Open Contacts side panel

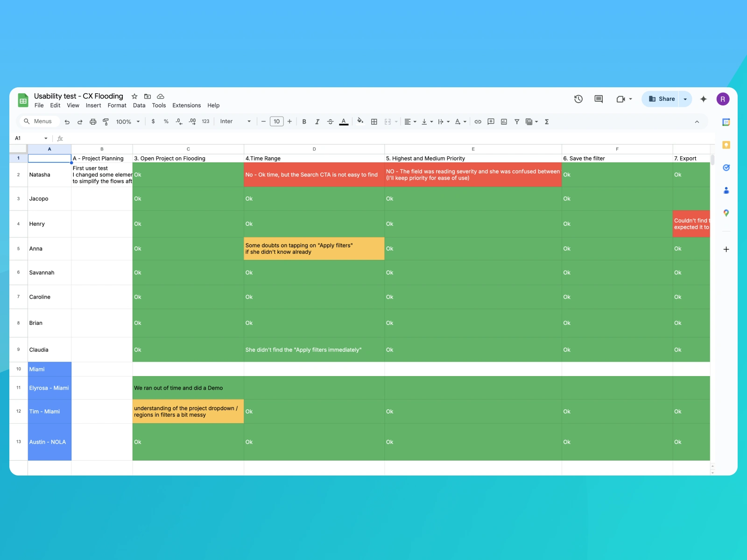coord(726,190)
